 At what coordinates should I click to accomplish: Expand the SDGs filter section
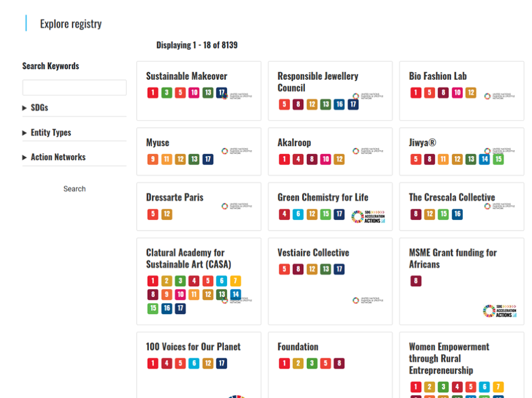(39, 108)
